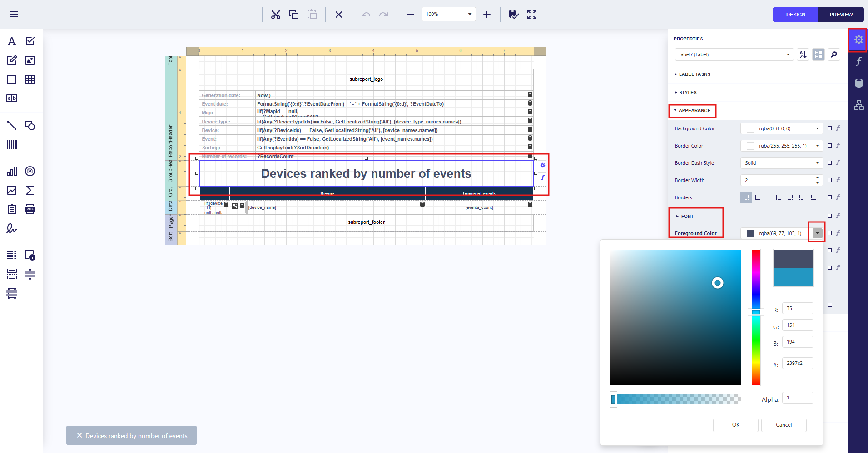The height and width of the screenshot is (453, 868).
Task: Click the Toggle Full Screen icon
Action: (x=532, y=15)
